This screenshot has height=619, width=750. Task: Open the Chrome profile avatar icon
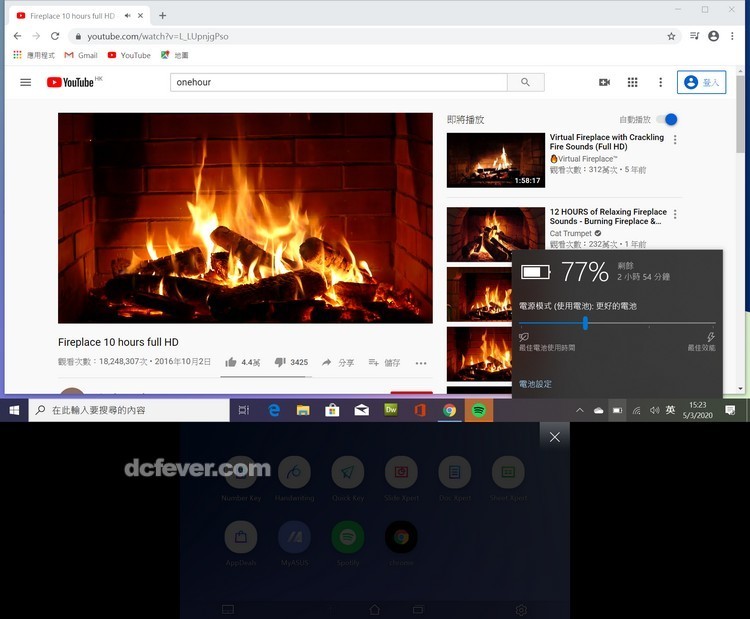pos(713,36)
